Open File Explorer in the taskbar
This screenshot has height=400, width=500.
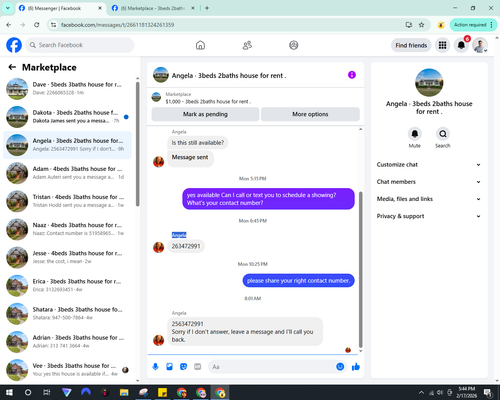click(124, 392)
